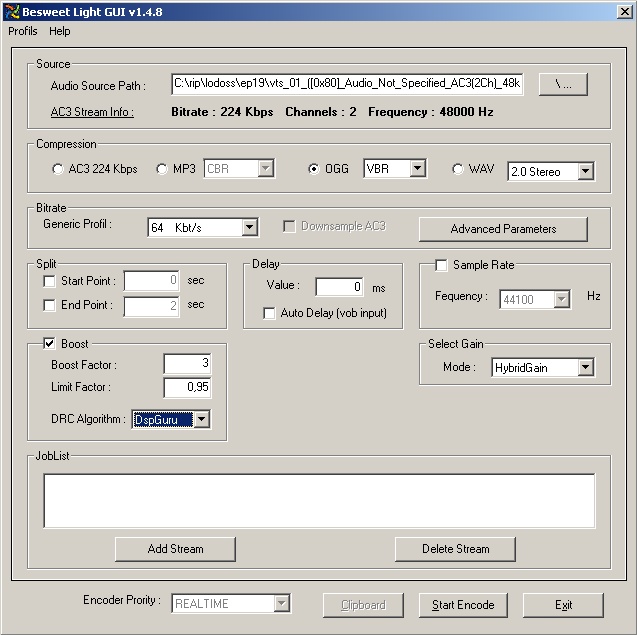Open the Select Gain Mode HybridGain dropdown
The image size is (637, 635).
click(x=543, y=368)
